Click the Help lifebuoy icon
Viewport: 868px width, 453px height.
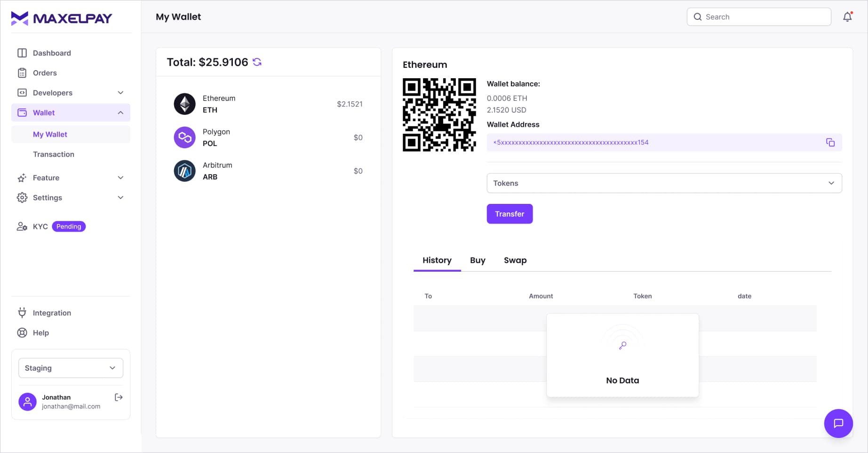pyautogui.click(x=22, y=332)
